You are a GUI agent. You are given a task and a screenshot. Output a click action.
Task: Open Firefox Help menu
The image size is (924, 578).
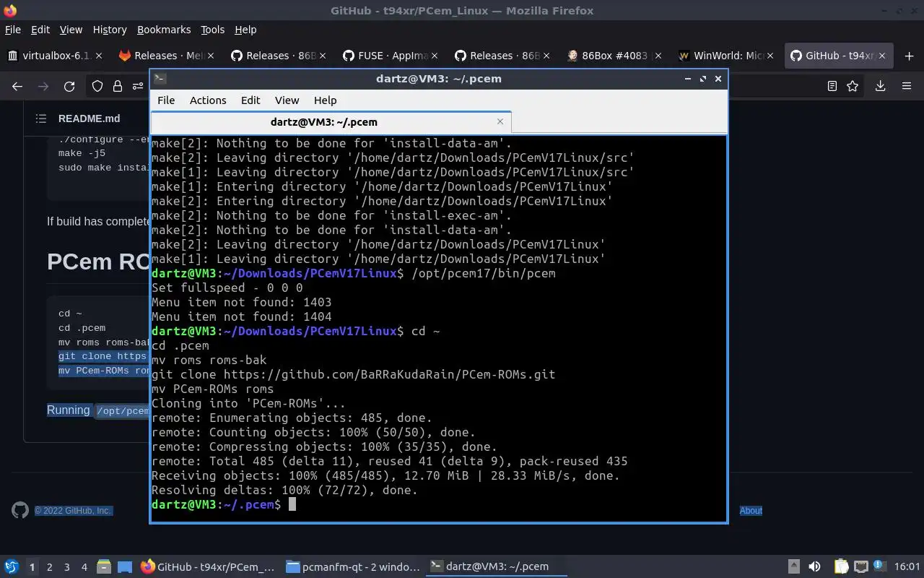pyautogui.click(x=245, y=30)
